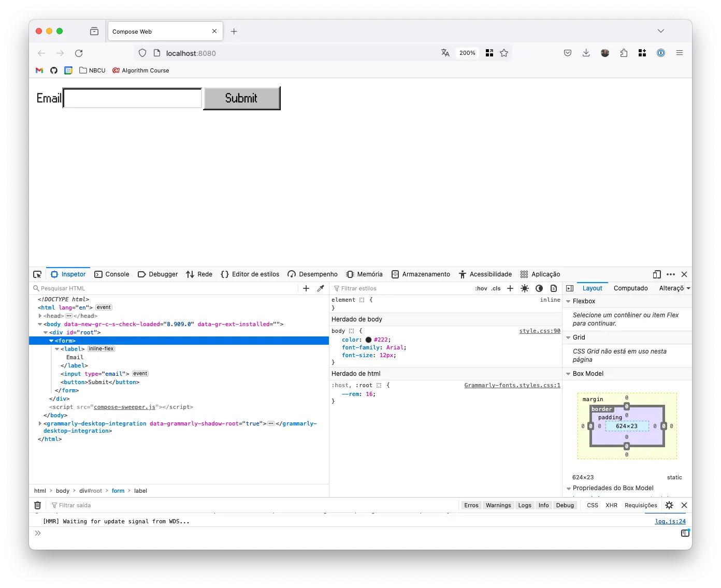Open the Firefox downloads icon
Image resolution: width=721 pixels, height=588 pixels.
click(x=586, y=53)
